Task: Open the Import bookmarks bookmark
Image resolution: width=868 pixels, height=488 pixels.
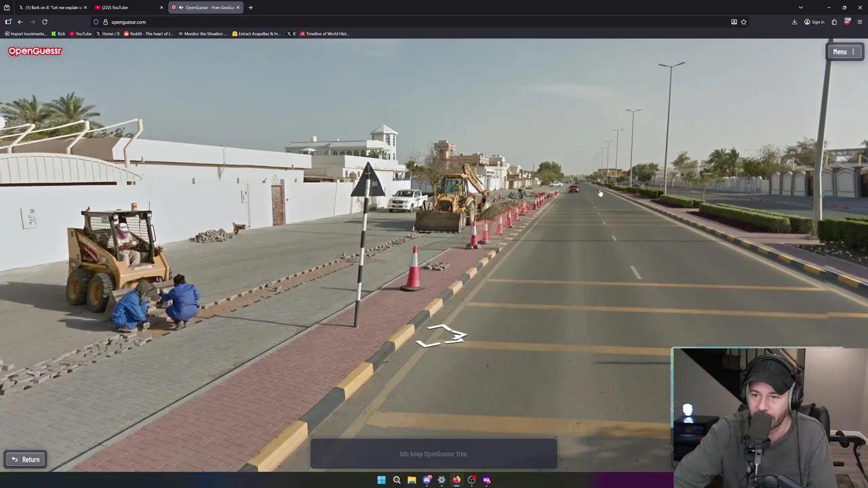Action: [x=25, y=33]
